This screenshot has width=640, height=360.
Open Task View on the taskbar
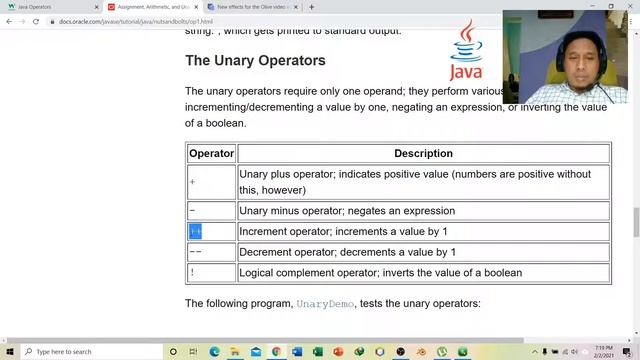tap(193, 351)
